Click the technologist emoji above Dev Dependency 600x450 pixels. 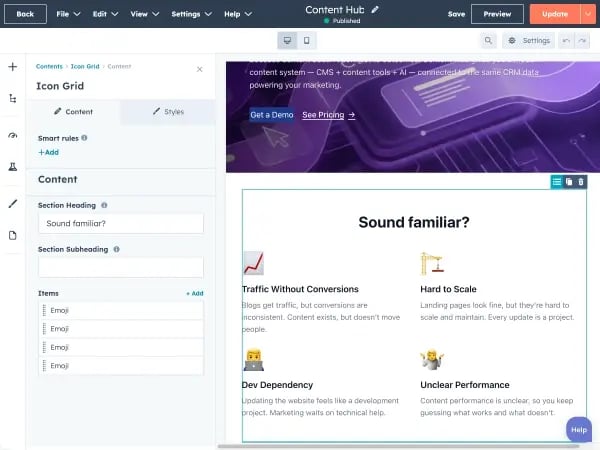(254, 360)
